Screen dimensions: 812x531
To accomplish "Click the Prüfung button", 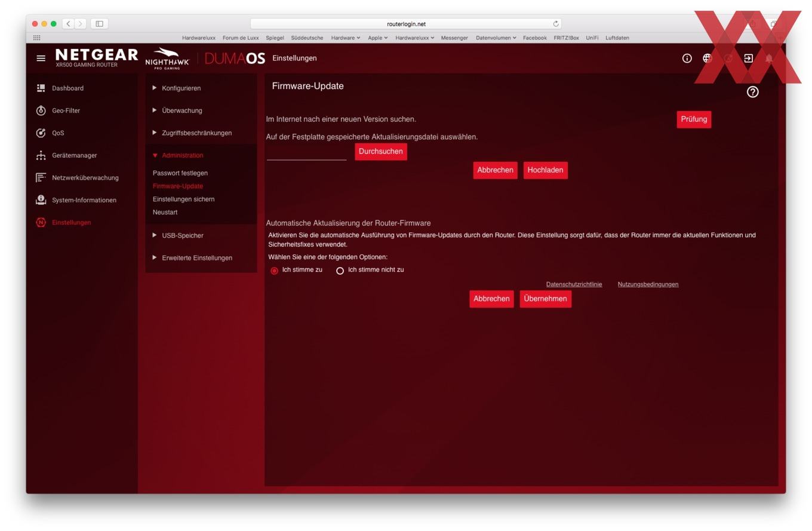I will pyautogui.click(x=694, y=119).
